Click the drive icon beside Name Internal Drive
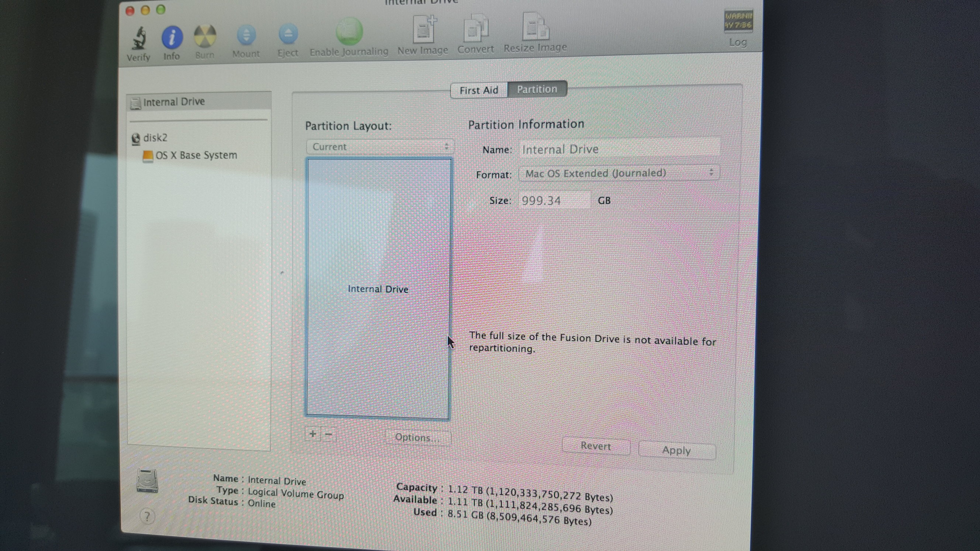Image resolution: width=980 pixels, height=551 pixels. [147, 481]
